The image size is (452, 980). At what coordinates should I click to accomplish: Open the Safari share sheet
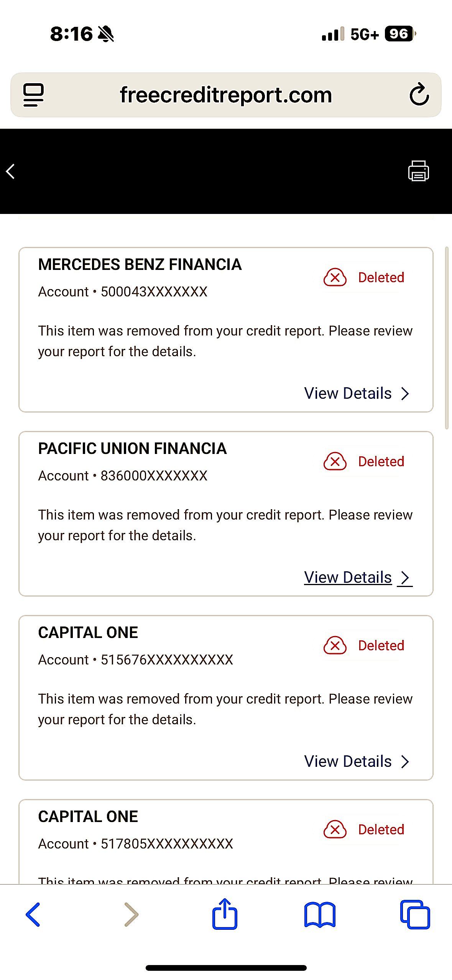pyautogui.click(x=225, y=914)
